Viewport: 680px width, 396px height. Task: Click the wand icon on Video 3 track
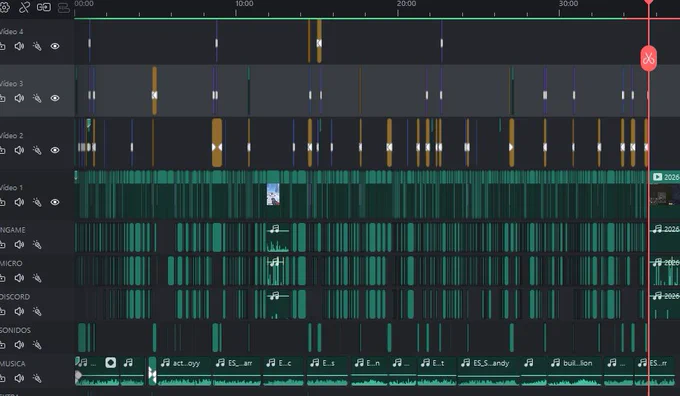[37, 98]
